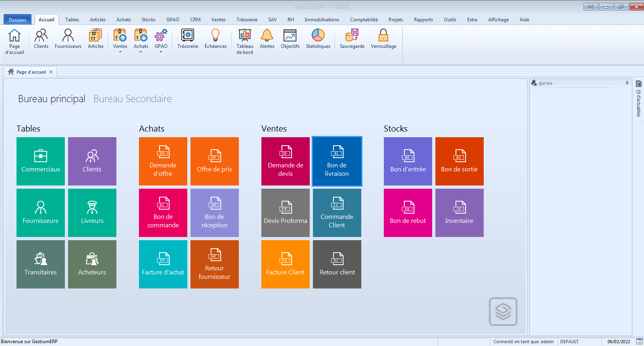The image size is (644, 346).
Task: Activate Verrouillage padlock icon
Action: pos(383,39)
